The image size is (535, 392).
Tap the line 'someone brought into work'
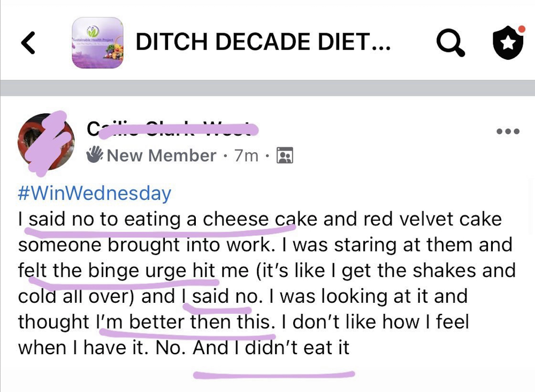pos(265,244)
